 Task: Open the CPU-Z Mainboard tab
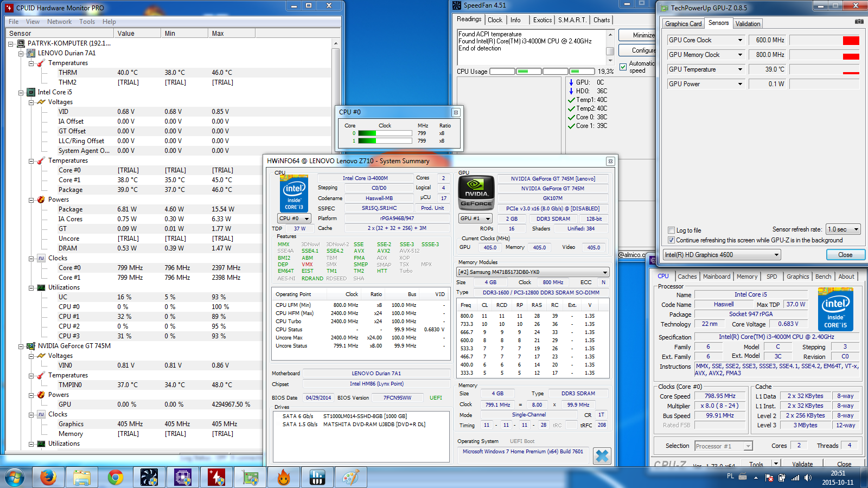pyautogui.click(x=717, y=277)
